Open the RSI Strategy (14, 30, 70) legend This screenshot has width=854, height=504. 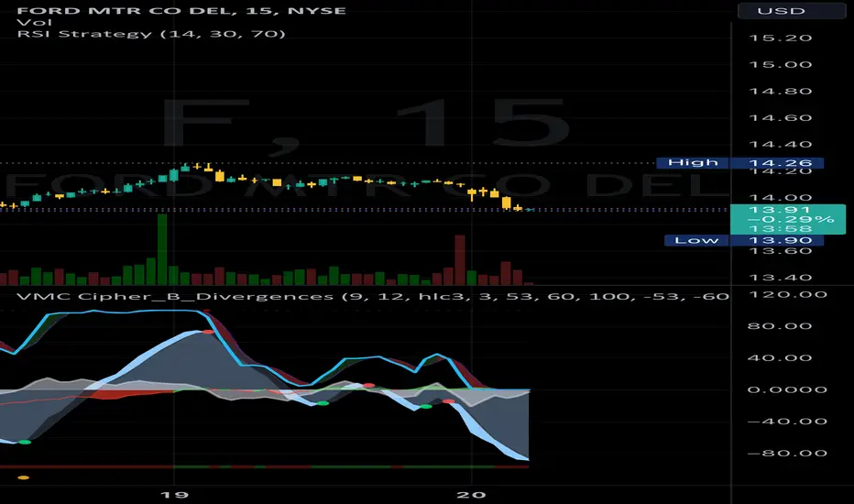pyautogui.click(x=151, y=34)
